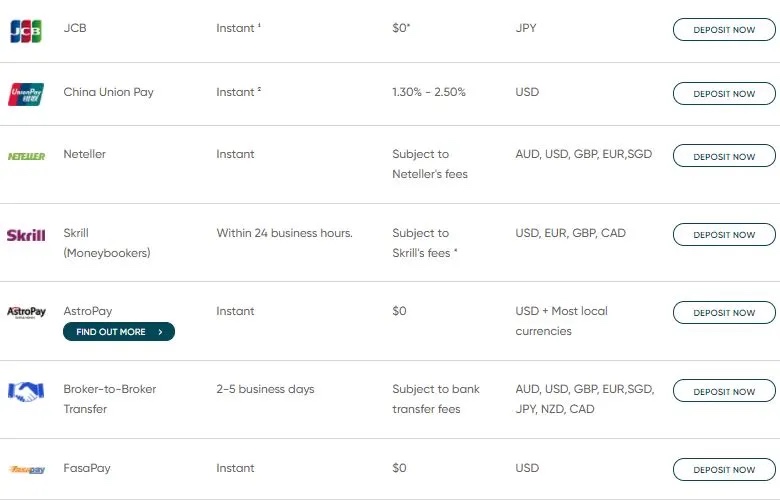This screenshot has width=780, height=501.
Task: Select Deposit Now for Broker-to-Broker Transfer
Action: tap(724, 391)
